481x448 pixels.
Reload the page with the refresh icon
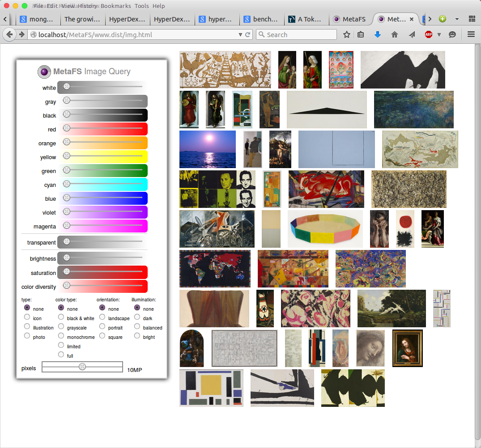248,34
